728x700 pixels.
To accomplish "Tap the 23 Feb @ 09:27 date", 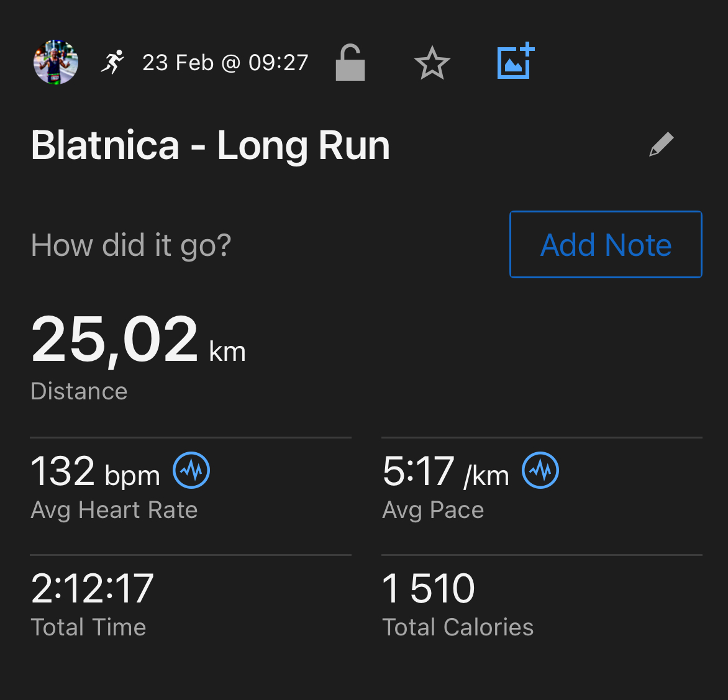I will click(225, 63).
